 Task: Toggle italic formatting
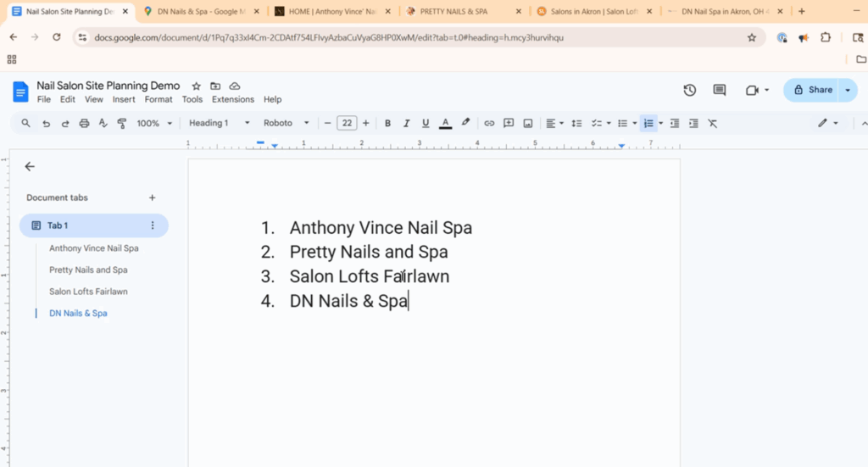[x=406, y=124]
